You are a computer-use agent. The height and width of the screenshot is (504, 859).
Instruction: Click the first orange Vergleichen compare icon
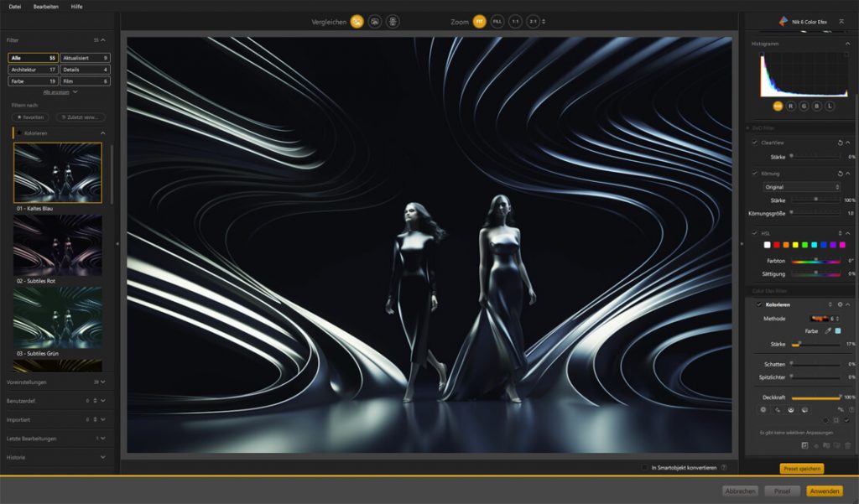pyautogui.click(x=357, y=22)
